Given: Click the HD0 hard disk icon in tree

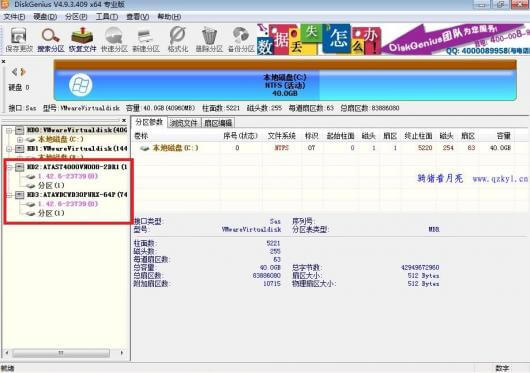Looking at the screenshot, I should pos(20,130).
